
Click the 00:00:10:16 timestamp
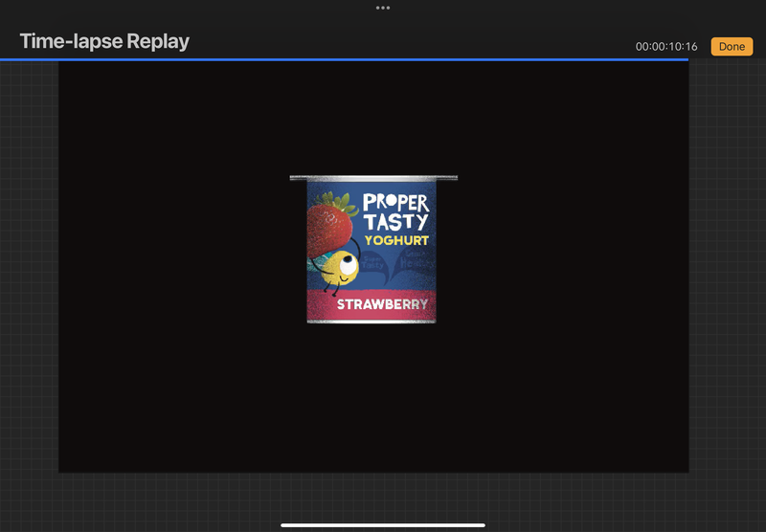(x=666, y=47)
